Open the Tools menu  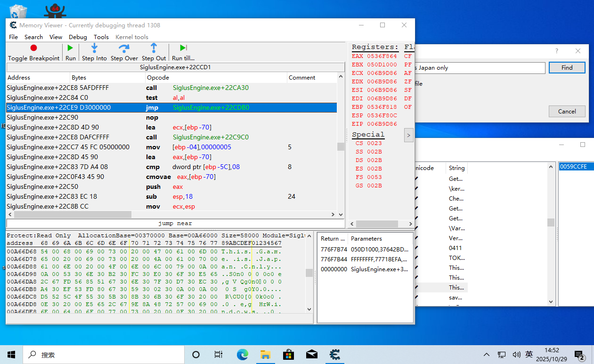tap(101, 37)
